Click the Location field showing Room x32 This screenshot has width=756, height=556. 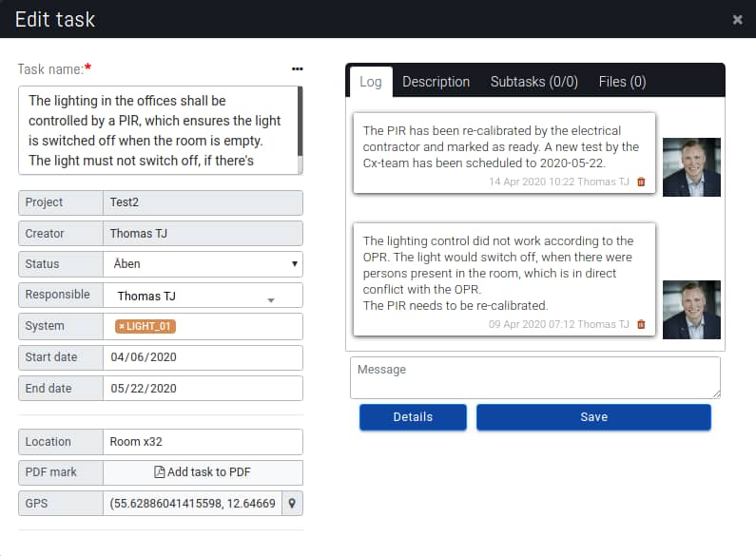pyautogui.click(x=203, y=442)
